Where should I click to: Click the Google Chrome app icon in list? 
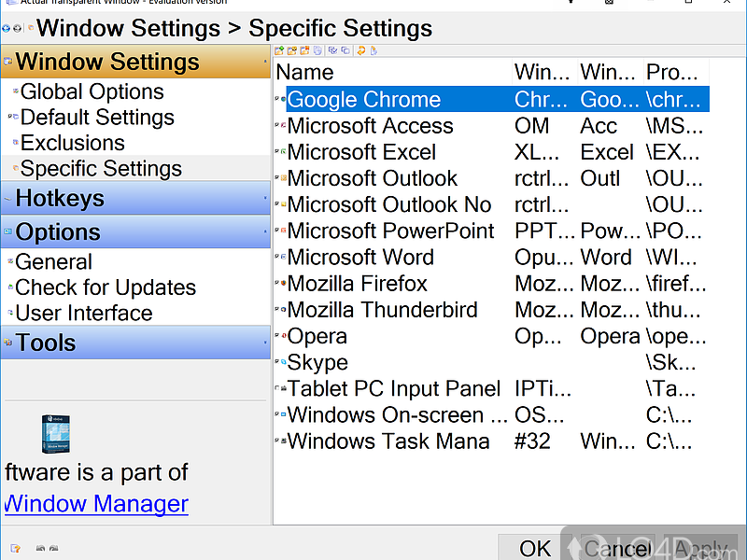point(284,99)
